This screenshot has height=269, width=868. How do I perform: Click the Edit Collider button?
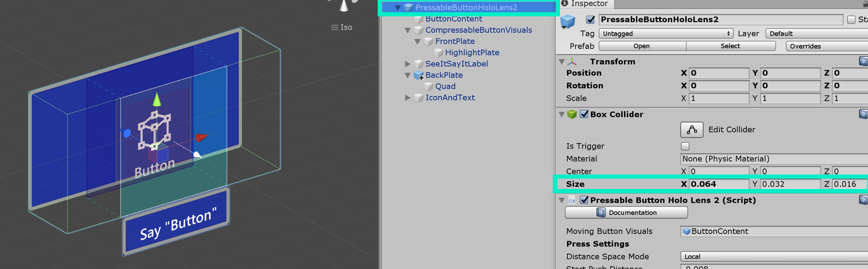pos(692,130)
